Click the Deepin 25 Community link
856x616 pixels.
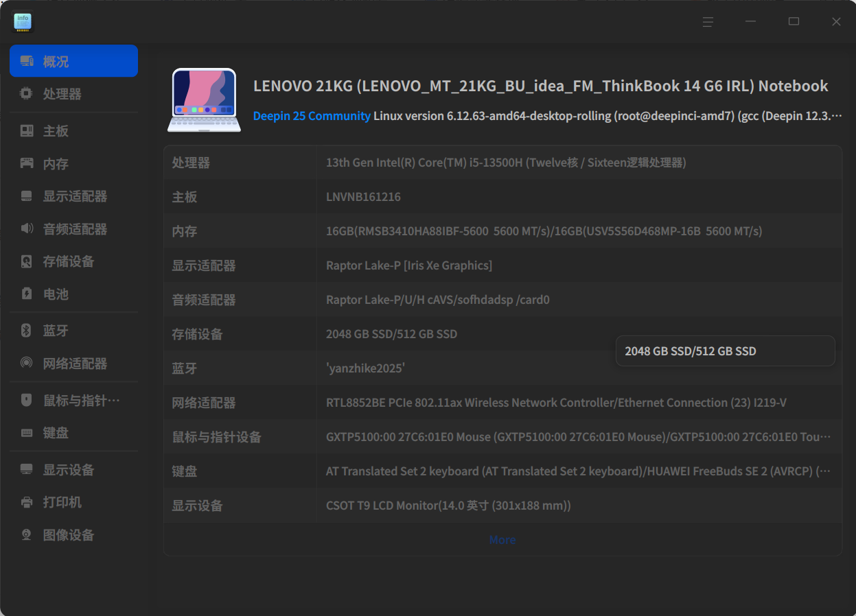tap(312, 116)
